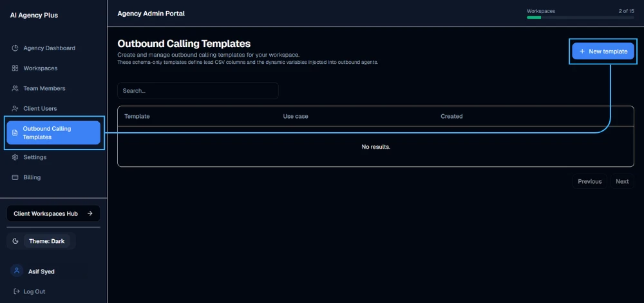Image resolution: width=644 pixels, height=303 pixels.
Task: Sort by the Created column header
Action: pyautogui.click(x=451, y=116)
